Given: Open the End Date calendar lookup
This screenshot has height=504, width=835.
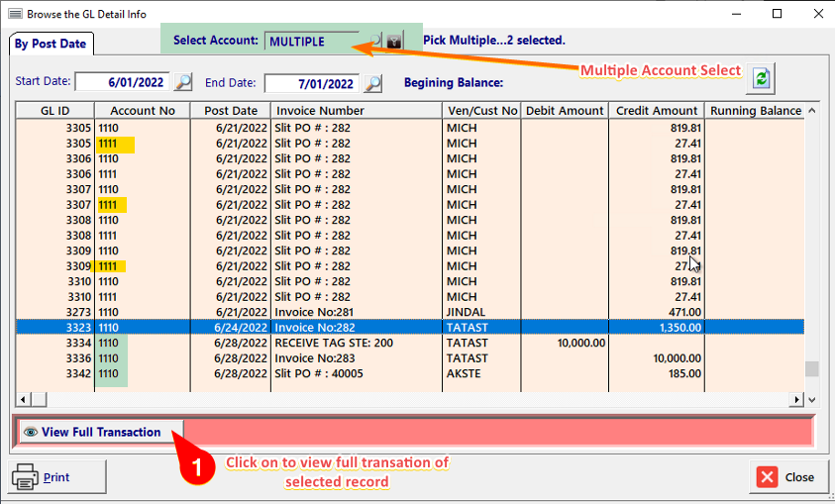Looking at the screenshot, I should click(x=373, y=83).
